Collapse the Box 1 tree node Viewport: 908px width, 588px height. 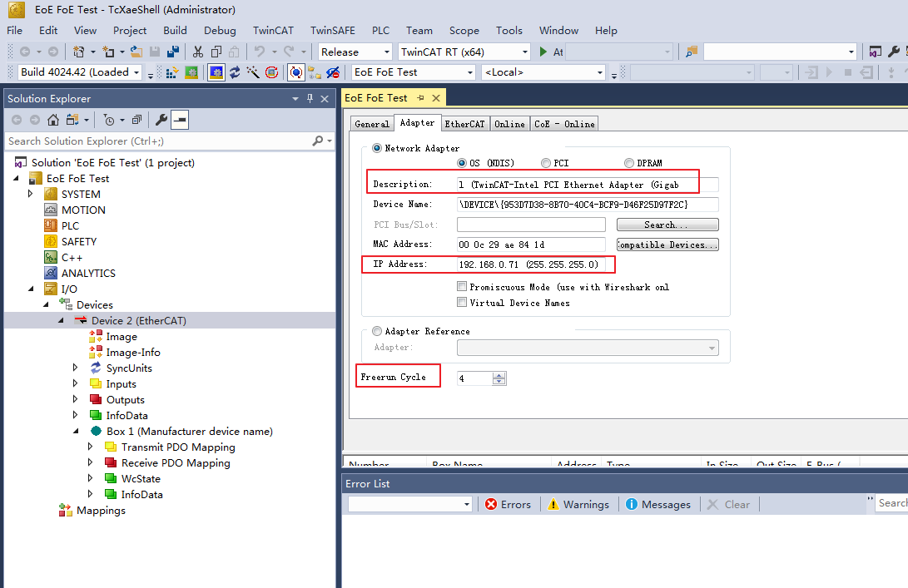[75, 431]
